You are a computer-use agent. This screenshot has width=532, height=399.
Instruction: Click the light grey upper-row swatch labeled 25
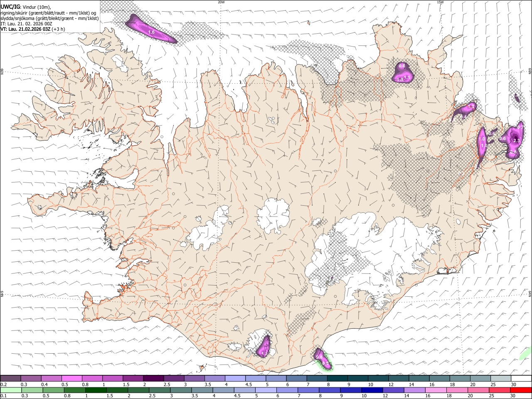[x=500, y=378]
